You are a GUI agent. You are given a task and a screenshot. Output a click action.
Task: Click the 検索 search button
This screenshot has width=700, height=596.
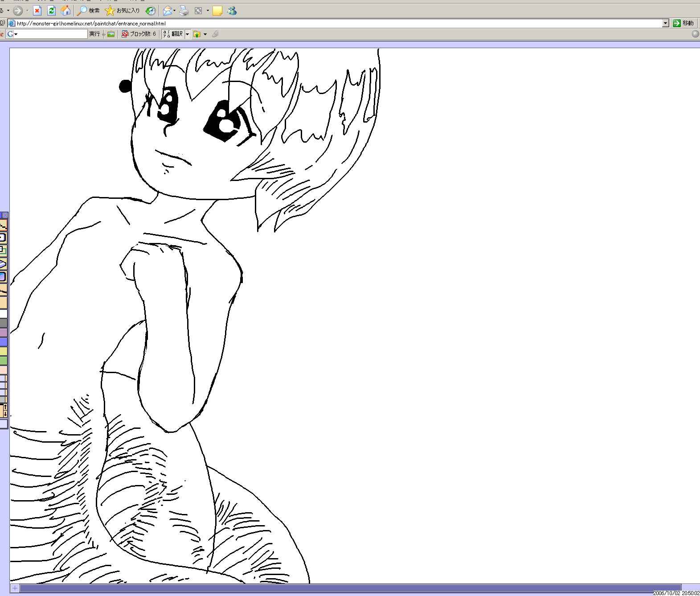tap(88, 11)
